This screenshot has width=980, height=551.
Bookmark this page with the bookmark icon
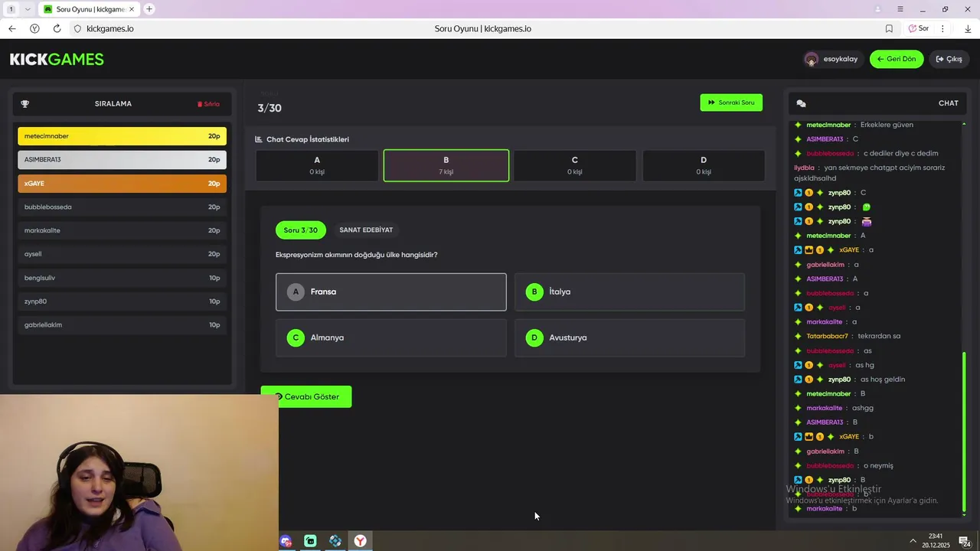[x=889, y=28]
